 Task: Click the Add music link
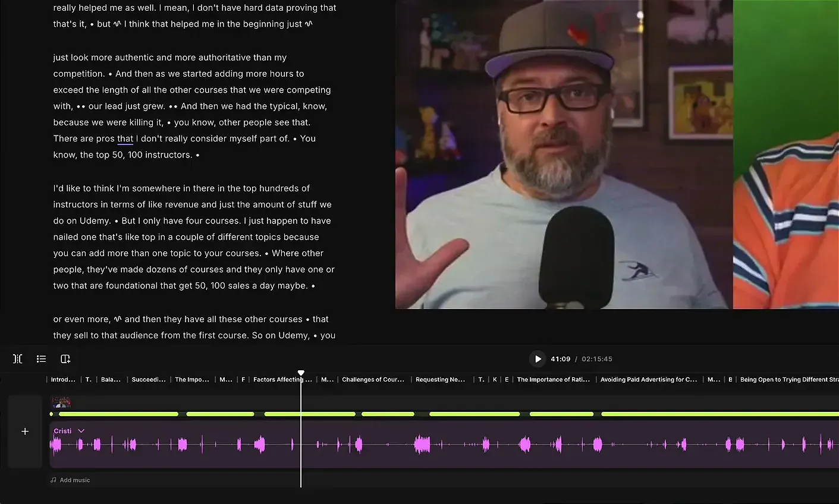pyautogui.click(x=75, y=480)
